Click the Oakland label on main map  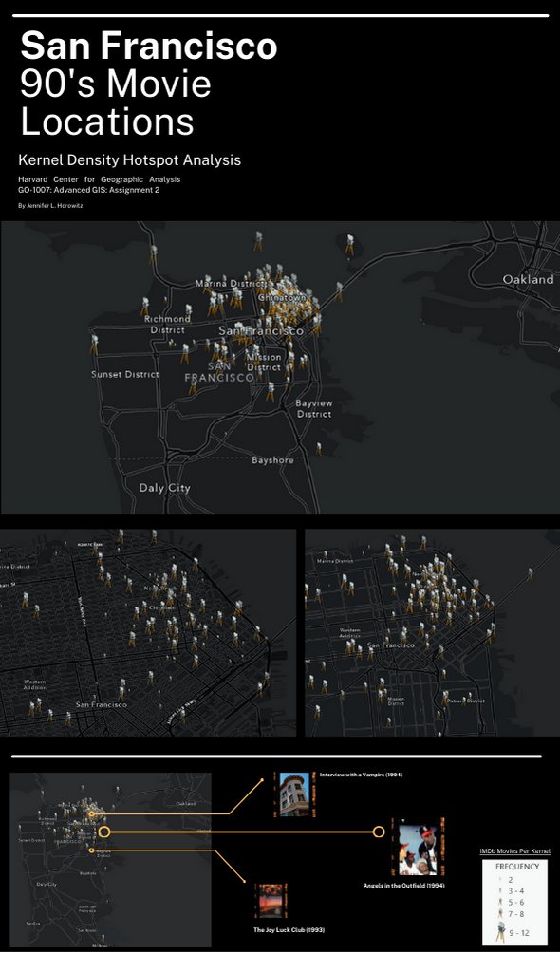pyautogui.click(x=528, y=280)
